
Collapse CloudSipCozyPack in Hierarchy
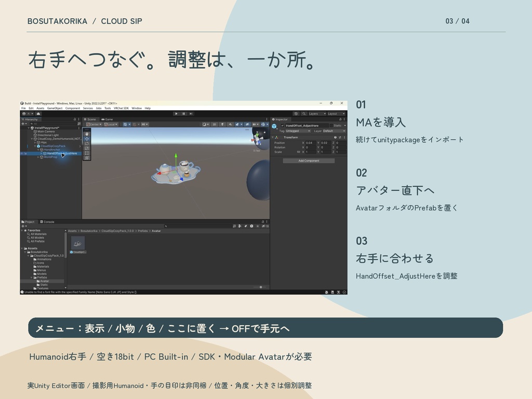(35, 146)
